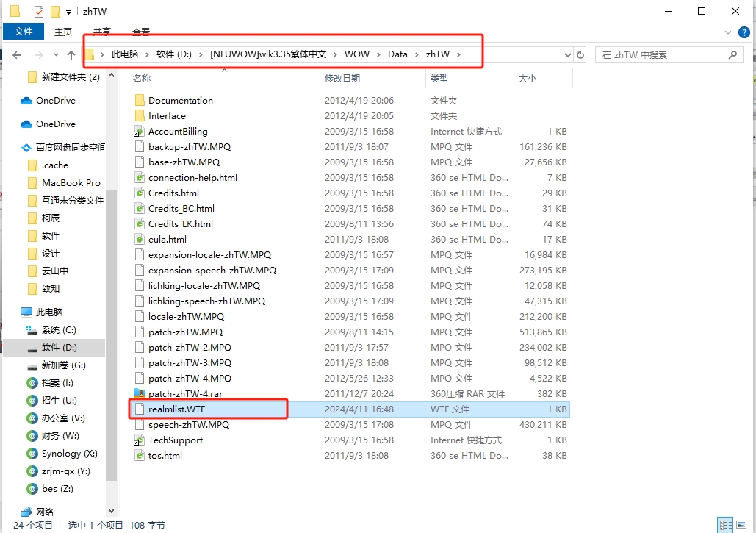
Task: Select connection-help.html file icon
Action: (x=140, y=177)
